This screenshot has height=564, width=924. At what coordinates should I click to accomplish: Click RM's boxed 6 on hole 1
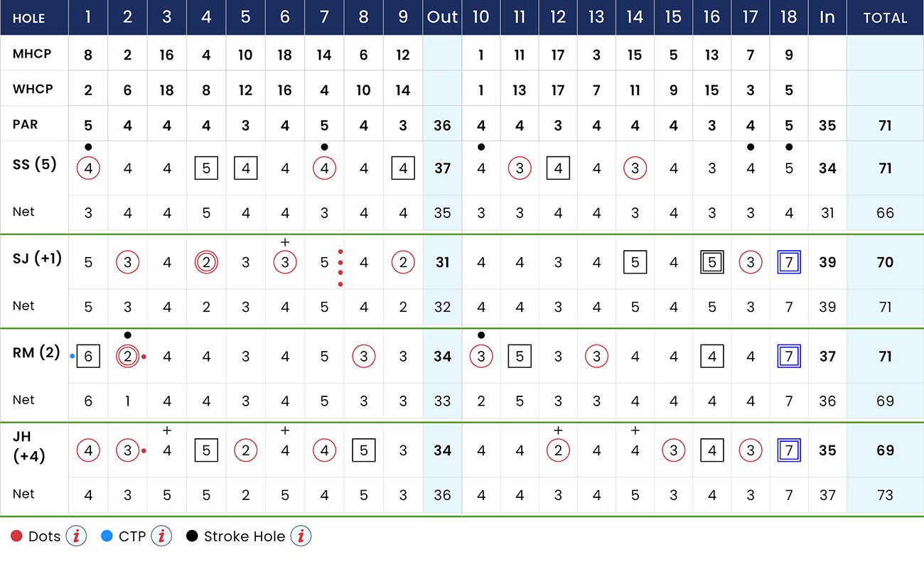88,356
